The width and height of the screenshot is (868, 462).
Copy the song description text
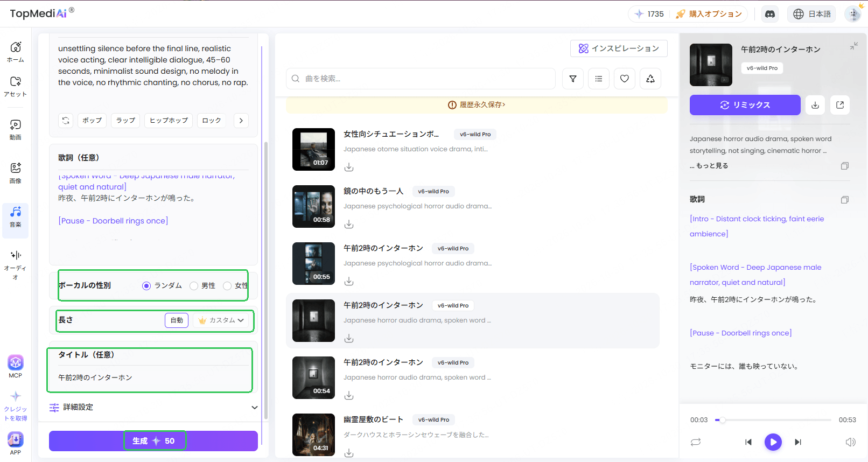845,166
